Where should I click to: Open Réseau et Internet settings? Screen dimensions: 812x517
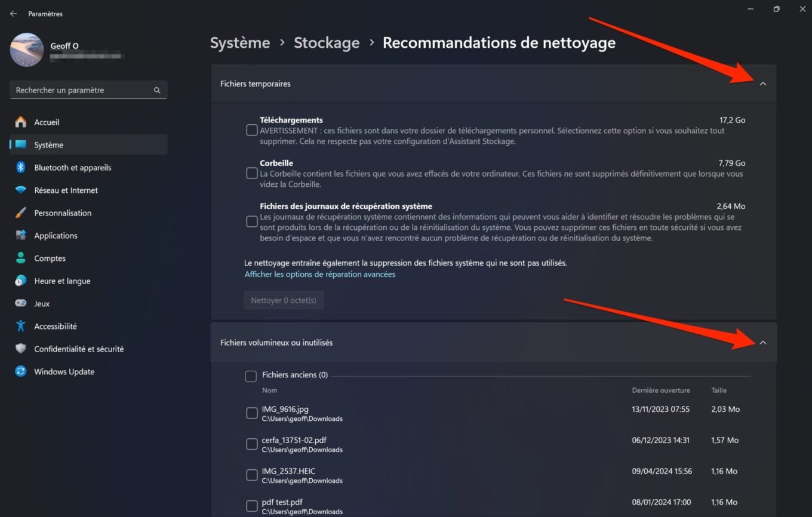(88, 190)
